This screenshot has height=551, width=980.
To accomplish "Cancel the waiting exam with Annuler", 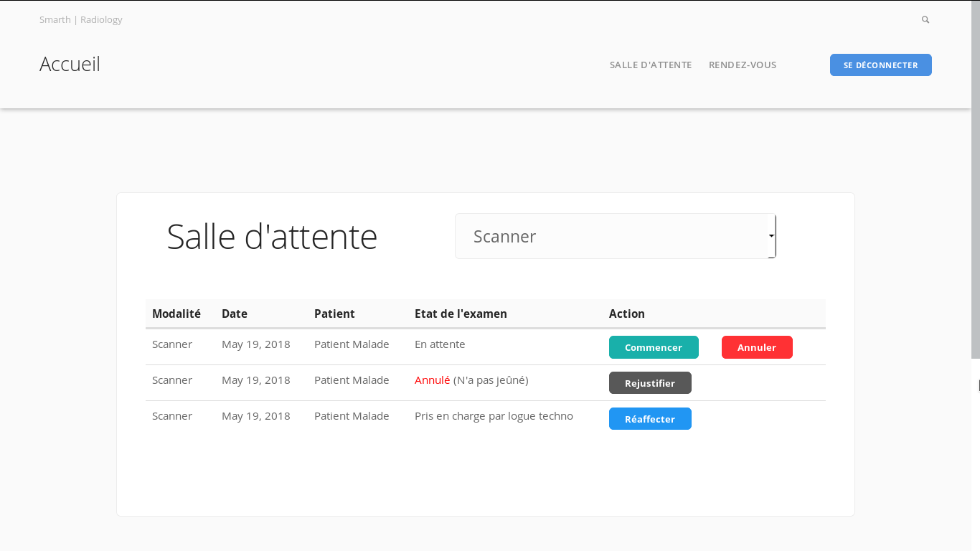I will tap(757, 347).
